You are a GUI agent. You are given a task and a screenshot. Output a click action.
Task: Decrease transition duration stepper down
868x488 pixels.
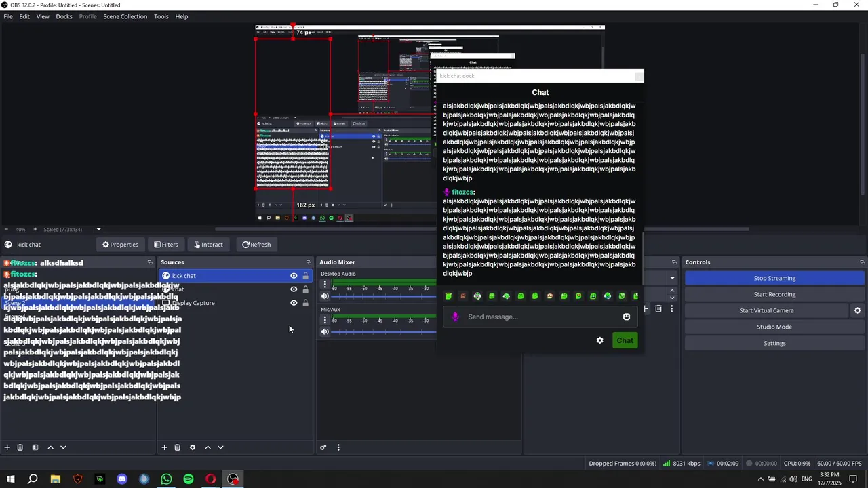click(672, 298)
